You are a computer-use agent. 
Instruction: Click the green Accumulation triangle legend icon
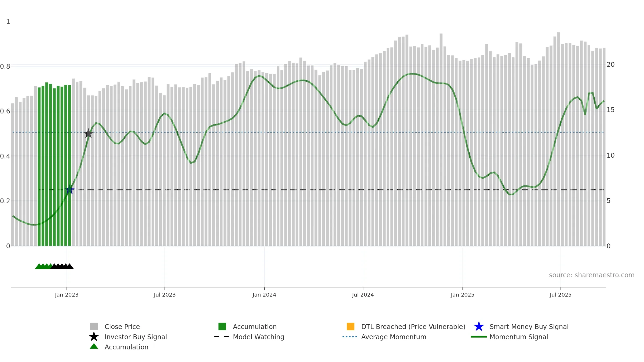point(94,346)
